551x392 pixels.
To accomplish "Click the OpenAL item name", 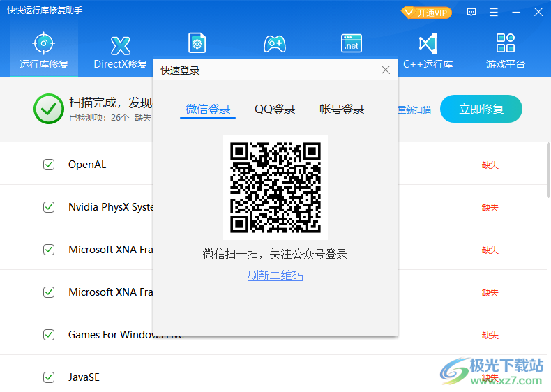I will [x=87, y=165].
